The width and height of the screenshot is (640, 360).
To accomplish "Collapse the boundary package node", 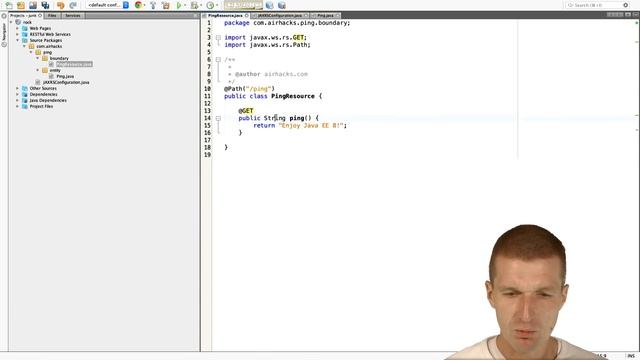I will coord(38,58).
